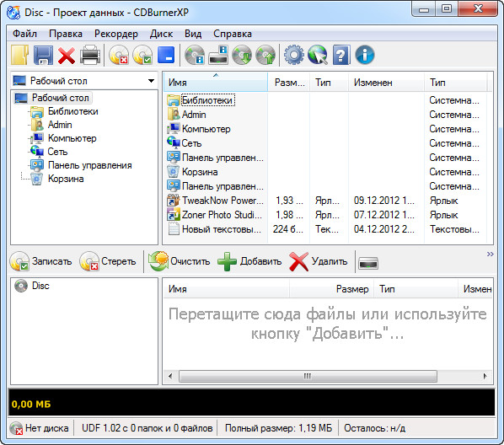Click the printer icon in toolbar

click(90, 55)
